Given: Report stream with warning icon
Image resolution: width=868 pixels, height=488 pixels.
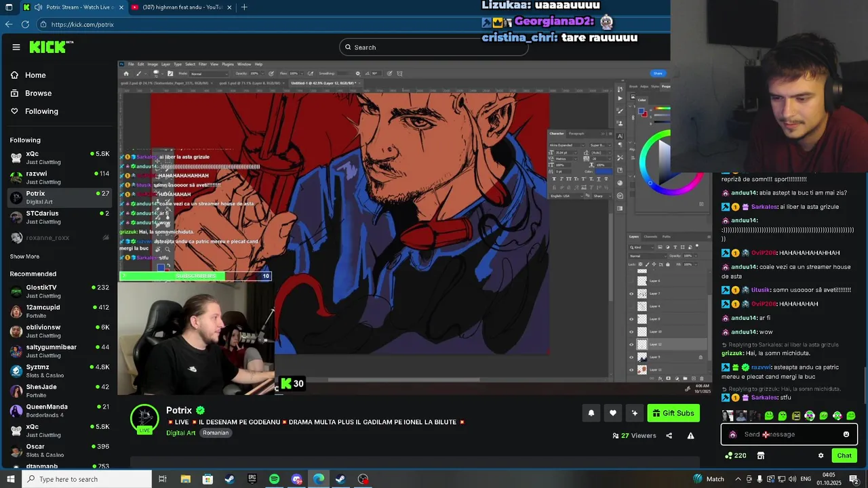Looking at the screenshot, I should click(x=690, y=436).
